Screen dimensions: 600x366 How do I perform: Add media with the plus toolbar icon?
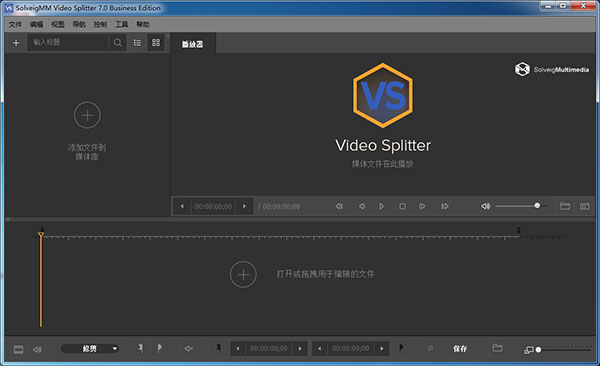[x=16, y=43]
